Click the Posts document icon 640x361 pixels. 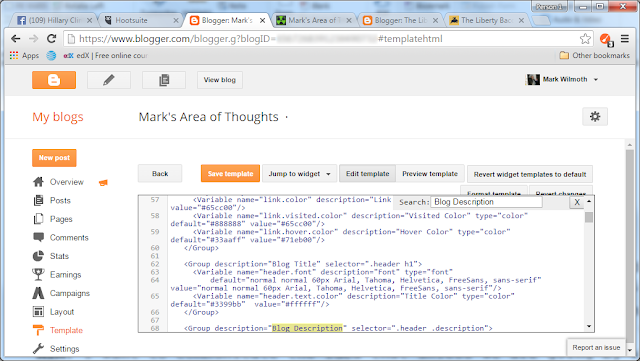[x=38, y=200]
